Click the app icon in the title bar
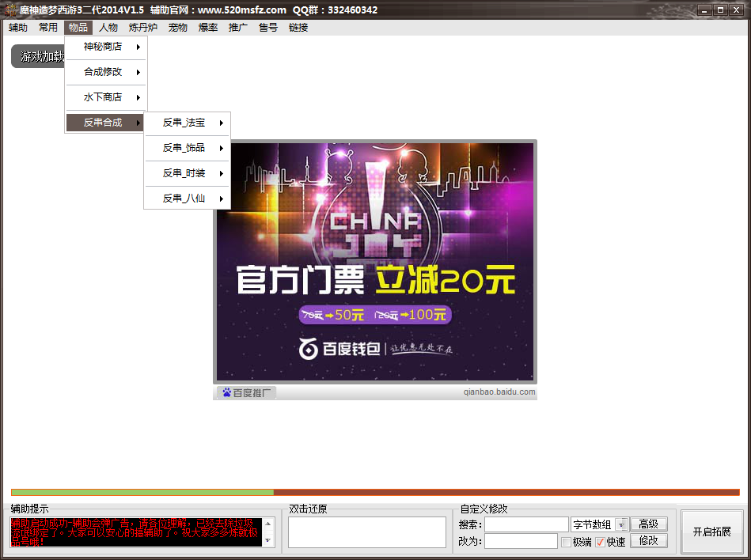 [x=10, y=10]
